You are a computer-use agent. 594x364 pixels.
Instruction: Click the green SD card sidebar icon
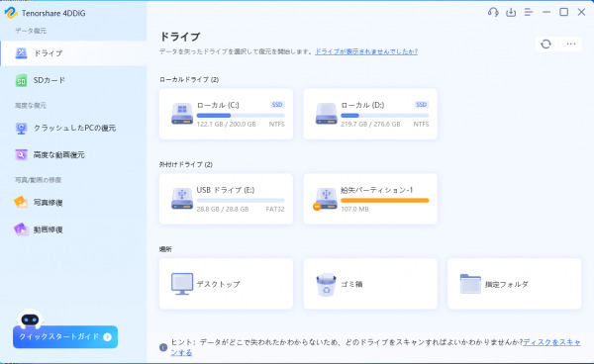(21, 80)
